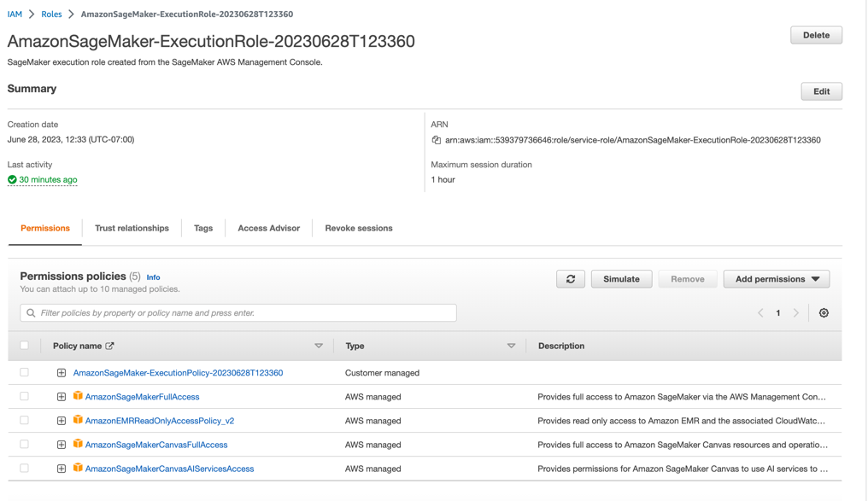Click the creation date 'June 28, 2023, 12:33' value
Viewport: 868px width, 501px height.
pos(71,139)
